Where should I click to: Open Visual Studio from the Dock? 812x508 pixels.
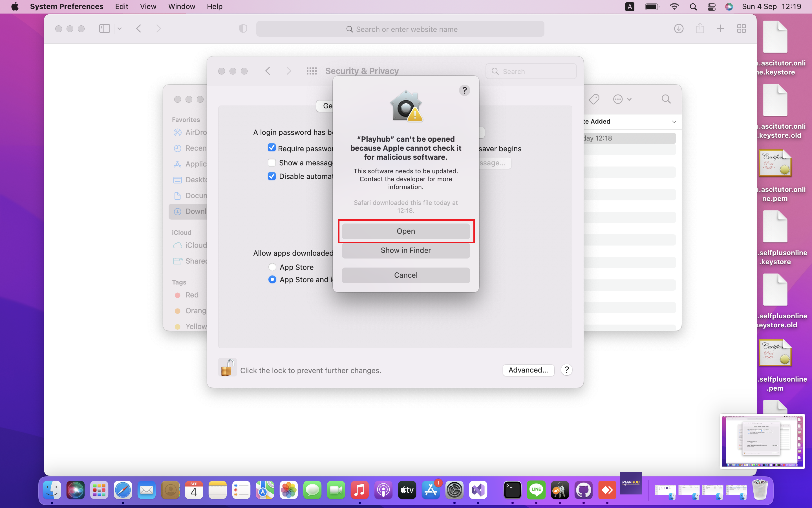[x=478, y=490]
